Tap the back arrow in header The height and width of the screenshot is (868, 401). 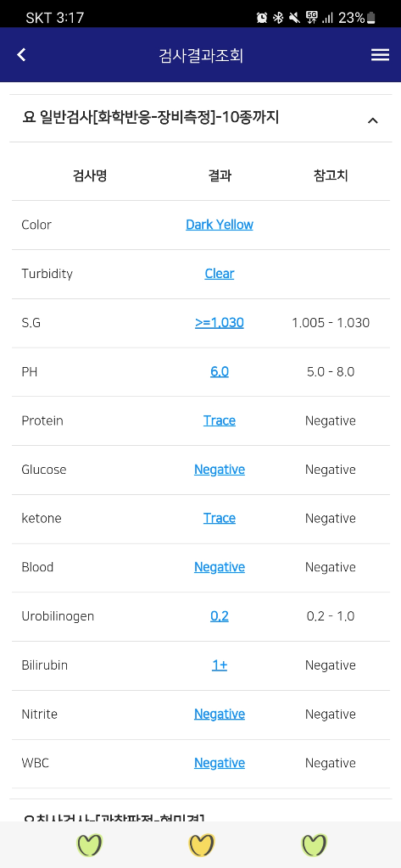click(21, 55)
